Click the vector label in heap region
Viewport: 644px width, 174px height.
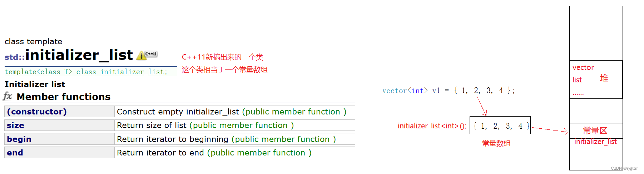coord(583,67)
